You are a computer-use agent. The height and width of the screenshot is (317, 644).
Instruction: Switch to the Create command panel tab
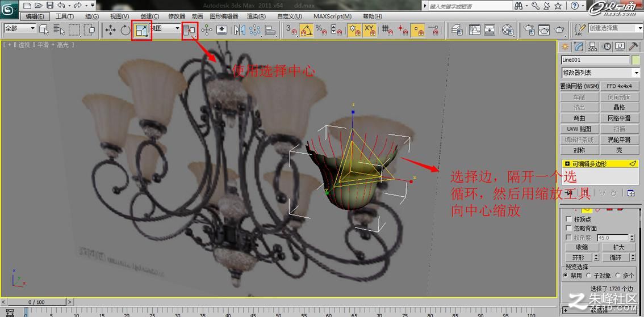tap(566, 47)
